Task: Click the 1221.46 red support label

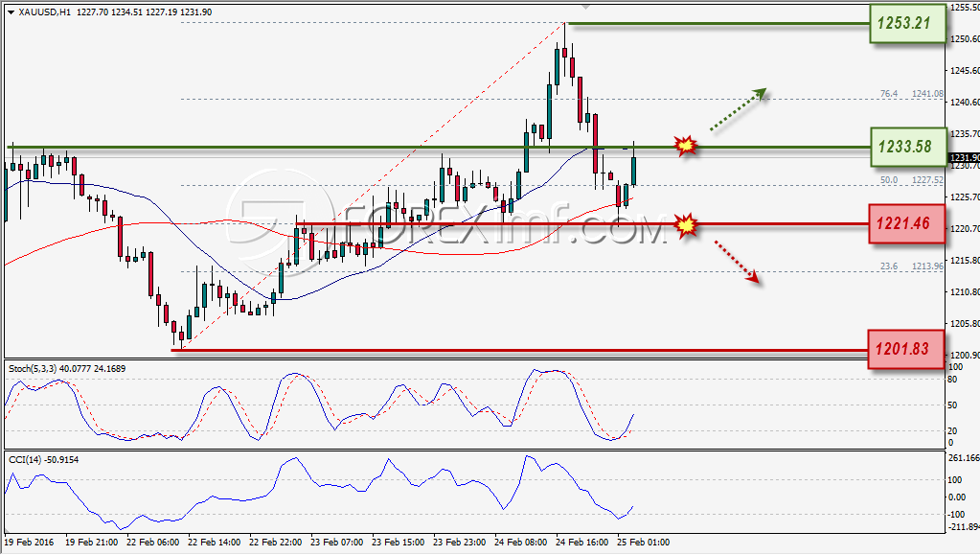Action: click(905, 223)
